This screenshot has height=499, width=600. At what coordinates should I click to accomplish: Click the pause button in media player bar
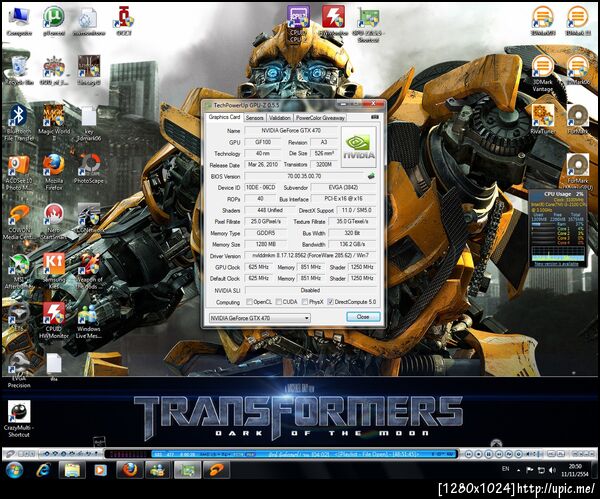click(x=489, y=454)
